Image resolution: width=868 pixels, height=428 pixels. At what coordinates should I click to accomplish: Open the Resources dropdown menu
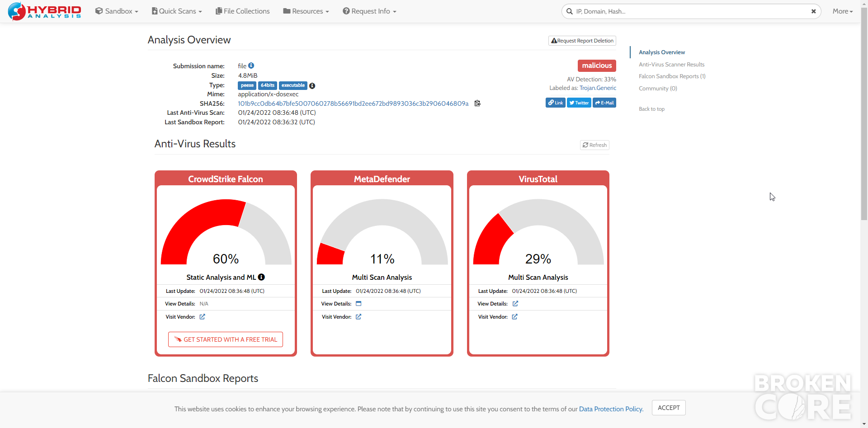(306, 11)
